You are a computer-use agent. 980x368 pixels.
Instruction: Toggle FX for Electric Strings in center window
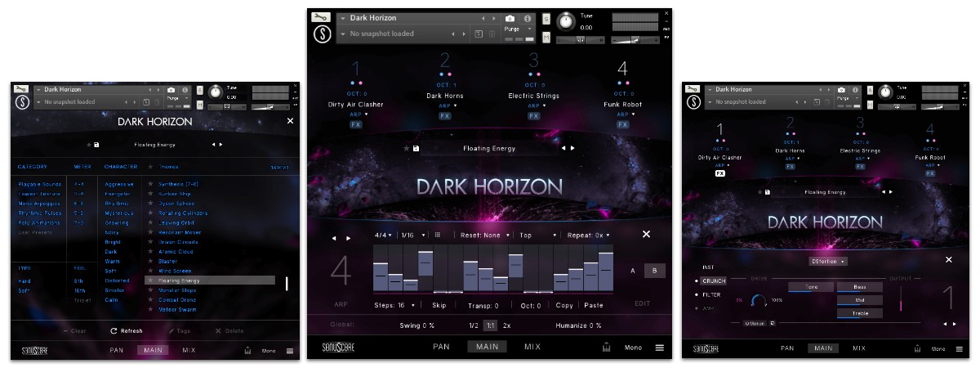[x=533, y=116]
